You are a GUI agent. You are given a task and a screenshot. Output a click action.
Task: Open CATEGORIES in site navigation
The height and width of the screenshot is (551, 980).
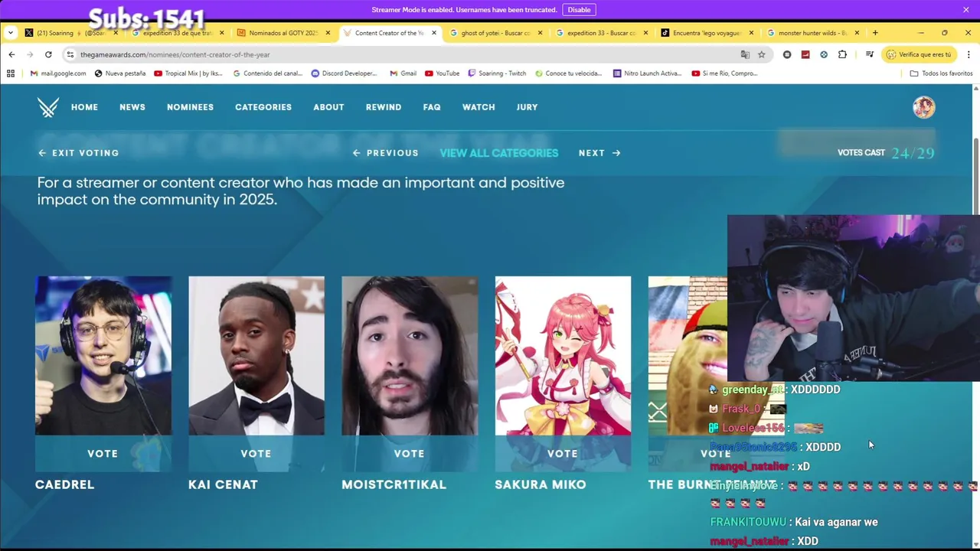tap(263, 107)
